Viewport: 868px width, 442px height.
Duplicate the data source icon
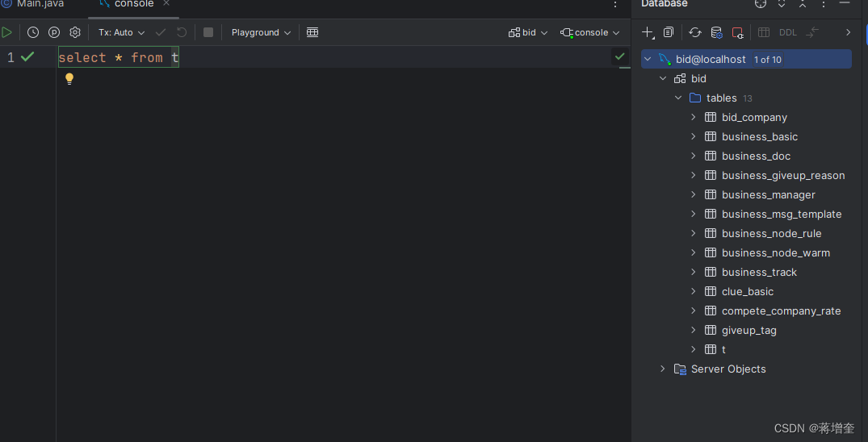click(x=669, y=32)
